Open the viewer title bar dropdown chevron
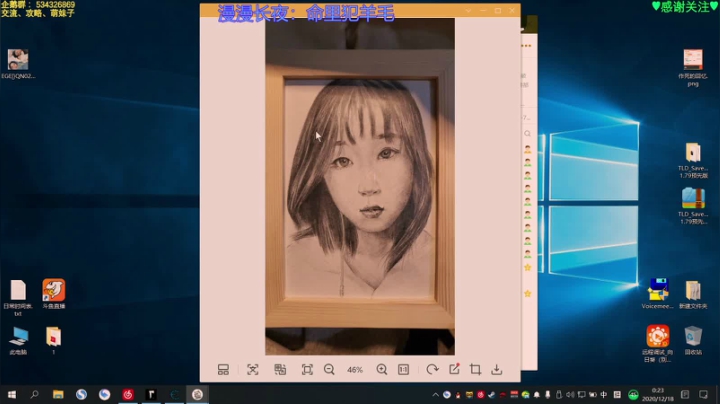 coord(468,11)
